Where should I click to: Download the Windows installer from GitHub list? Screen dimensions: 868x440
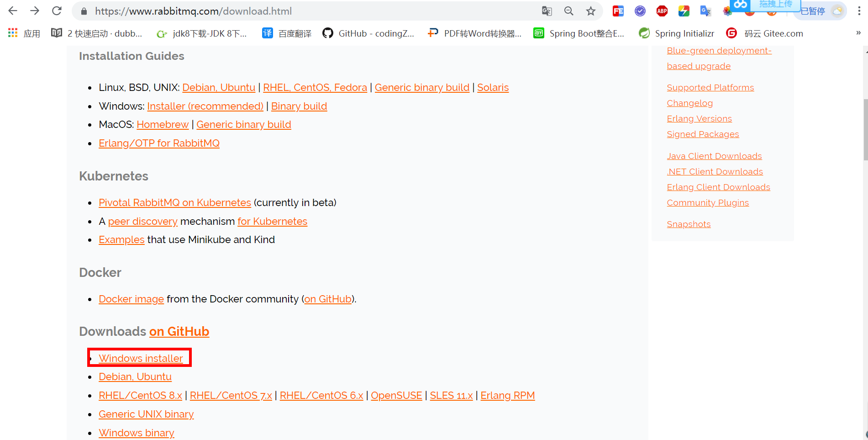[141, 358]
